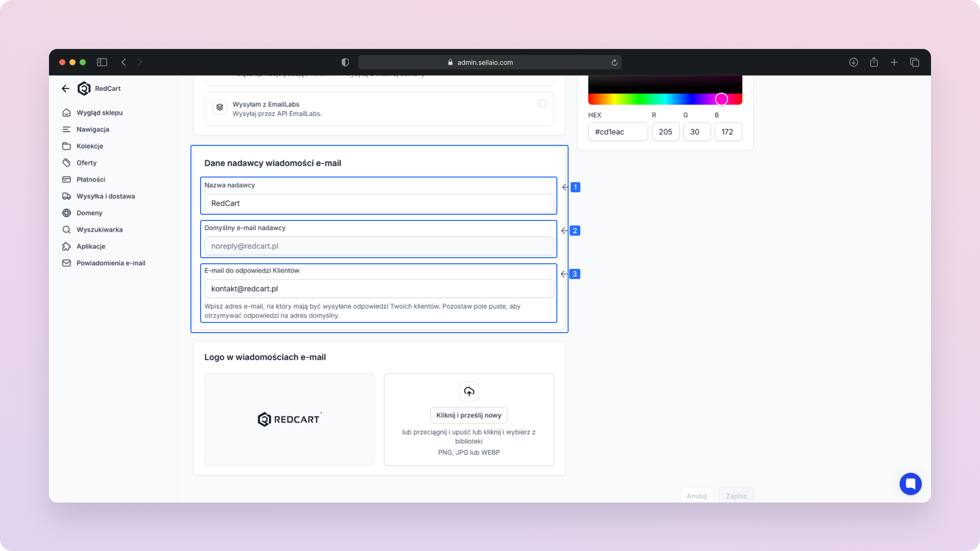The height and width of the screenshot is (551, 980).
Task: Click the Domyślny e-mail nadawcy field
Action: pos(379,246)
